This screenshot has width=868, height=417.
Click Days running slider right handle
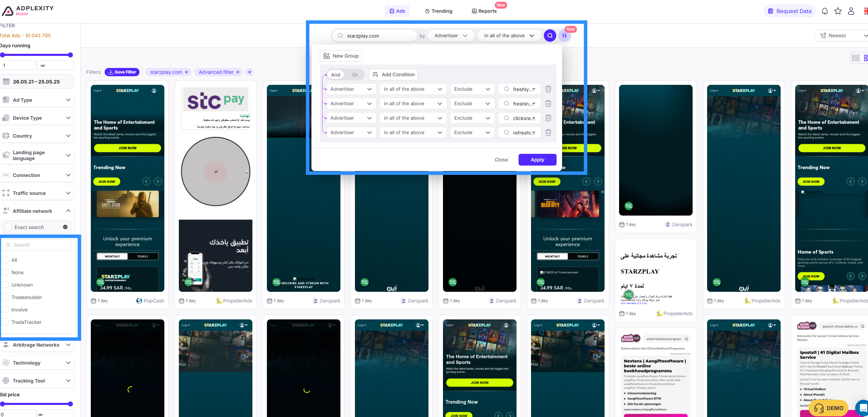70,55
